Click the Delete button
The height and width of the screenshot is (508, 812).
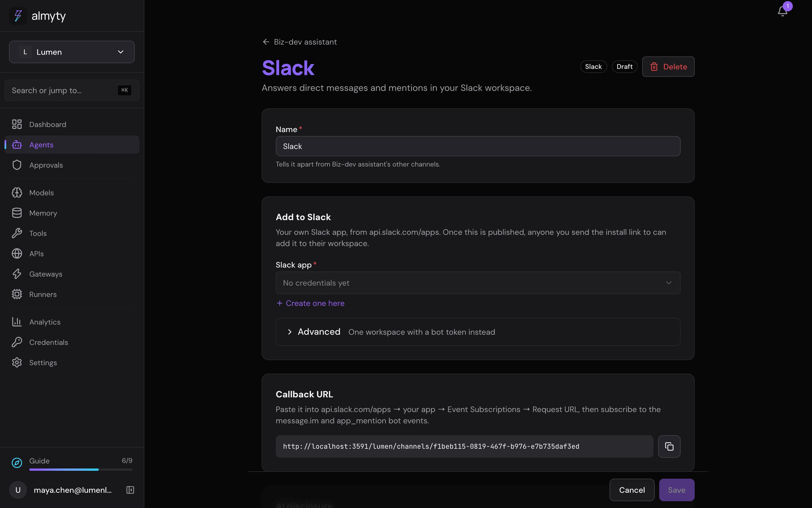pyautogui.click(x=668, y=67)
